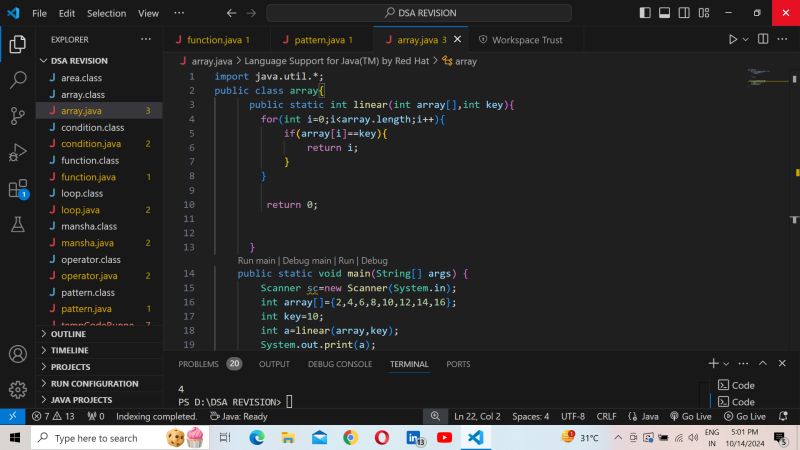Open notifications bell in status bar

783,416
